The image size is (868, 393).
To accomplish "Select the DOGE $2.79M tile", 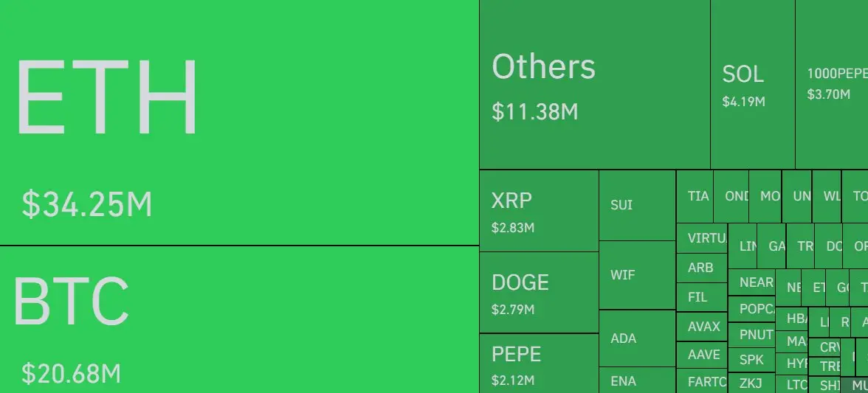I will pos(539,293).
